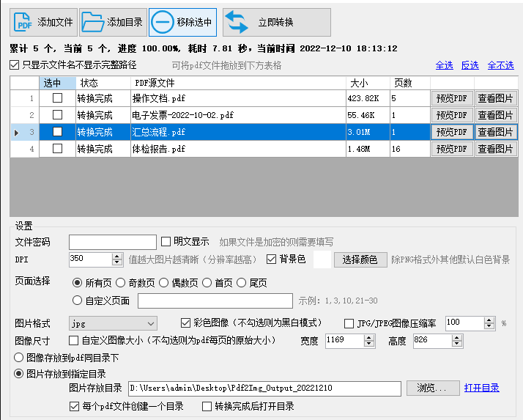The width and height of the screenshot is (523, 420).
Task: Click the 页数 column header
Action: point(410,83)
